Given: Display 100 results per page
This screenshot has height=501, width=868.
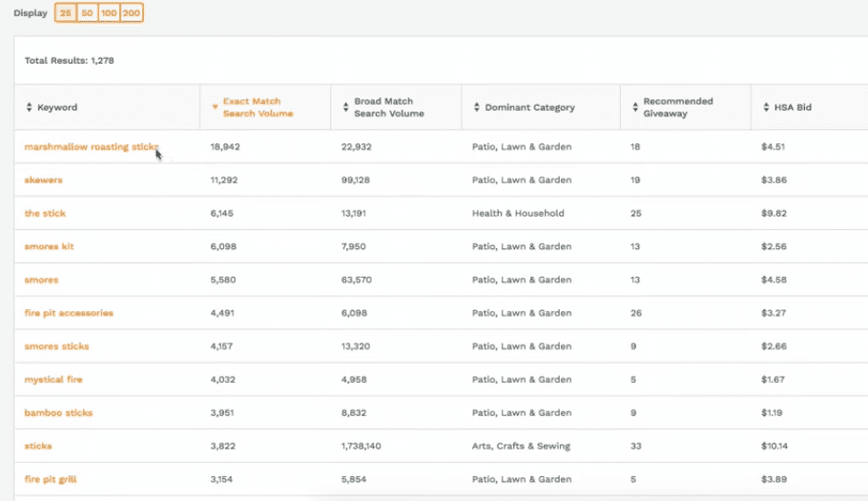Looking at the screenshot, I should click(109, 12).
